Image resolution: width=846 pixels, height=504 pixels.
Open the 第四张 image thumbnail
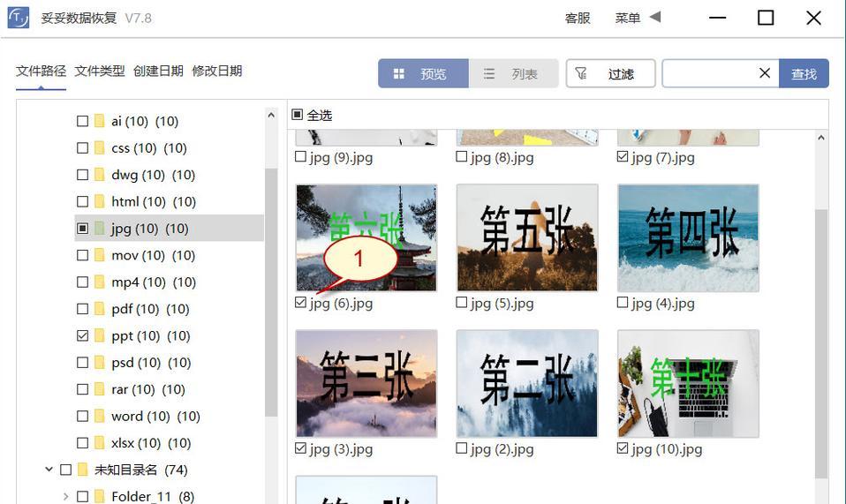point(688,237)
